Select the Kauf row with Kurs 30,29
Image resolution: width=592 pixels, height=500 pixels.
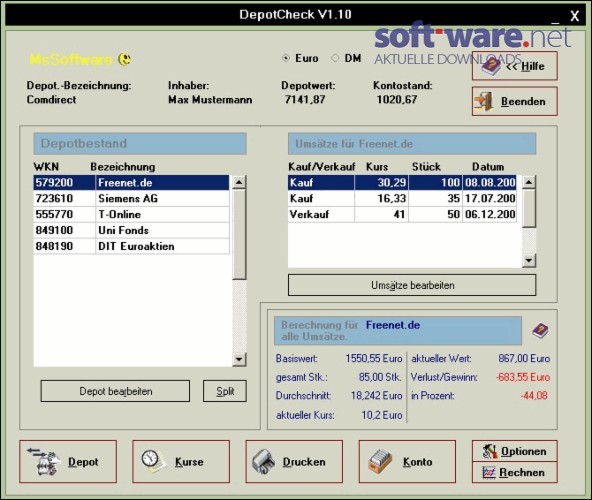[402, 183]
